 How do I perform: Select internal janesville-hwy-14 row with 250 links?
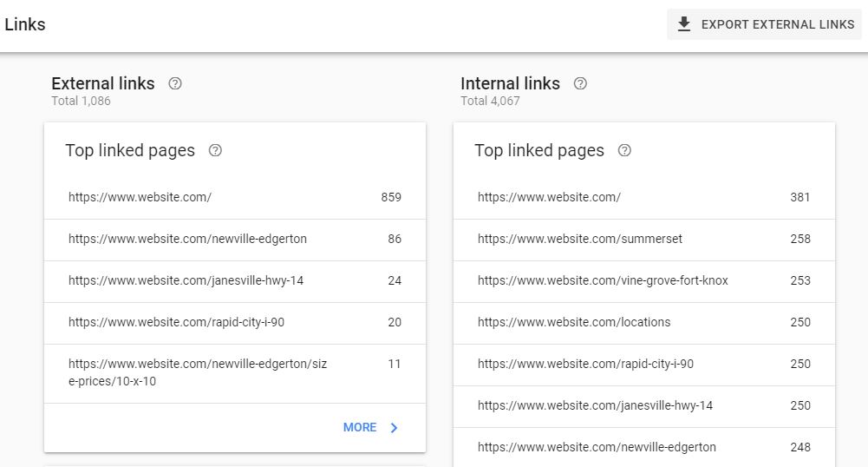643,405
